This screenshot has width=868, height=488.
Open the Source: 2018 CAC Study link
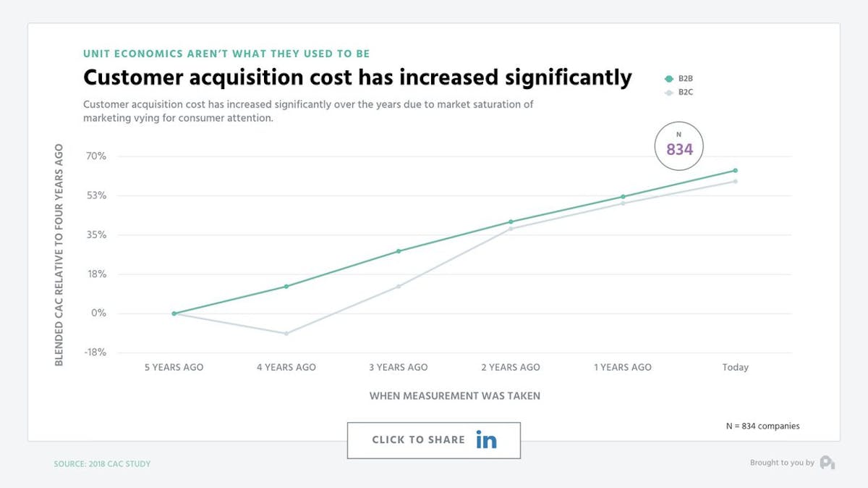click(101, 463)
